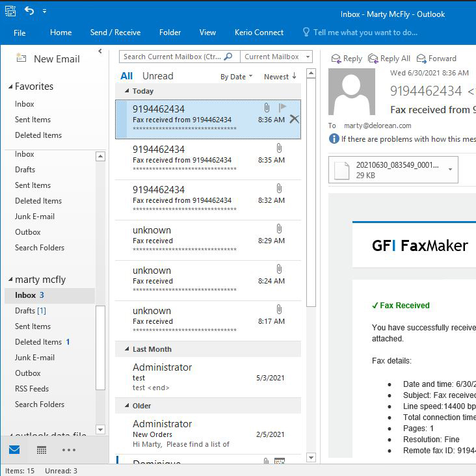Switch to the View tab
476x476 pixels.
207,33
